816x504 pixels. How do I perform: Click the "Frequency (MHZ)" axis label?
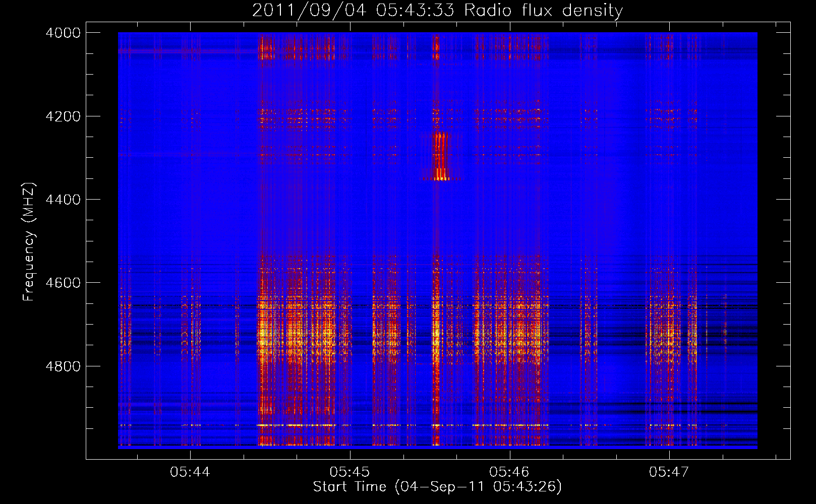(x=29, y=242)
